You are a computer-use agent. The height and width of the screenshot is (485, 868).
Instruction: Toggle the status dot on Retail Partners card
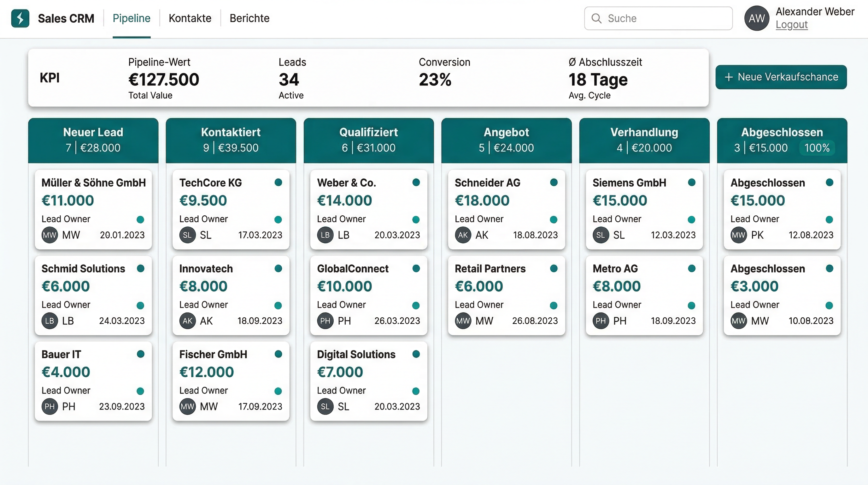554,268
